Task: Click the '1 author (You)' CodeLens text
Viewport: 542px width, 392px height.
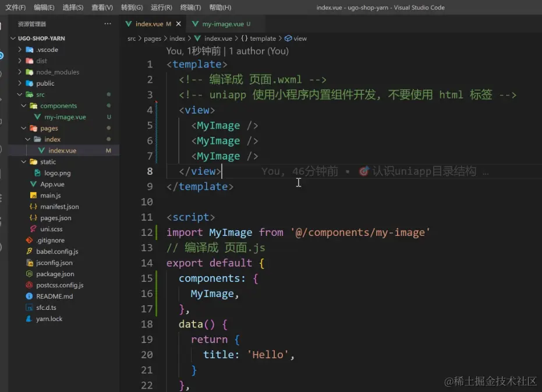Action: pos(258,51)
